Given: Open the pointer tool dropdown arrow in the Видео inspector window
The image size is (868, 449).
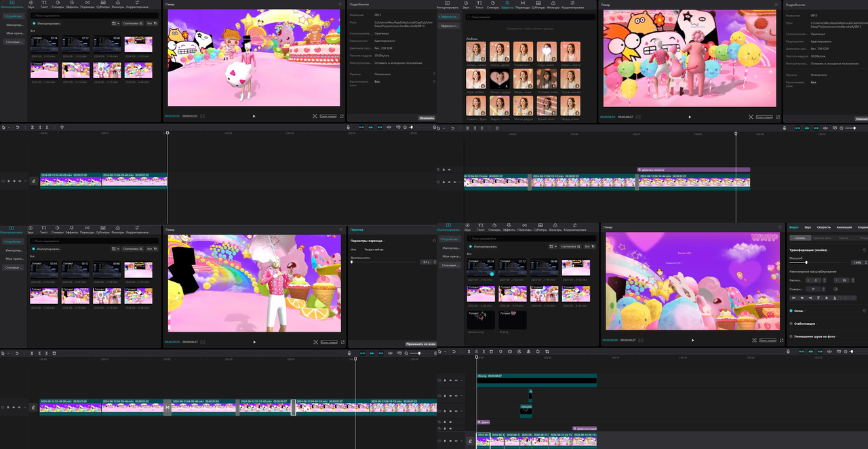Looking at the screenshot, I should (446, 351).
